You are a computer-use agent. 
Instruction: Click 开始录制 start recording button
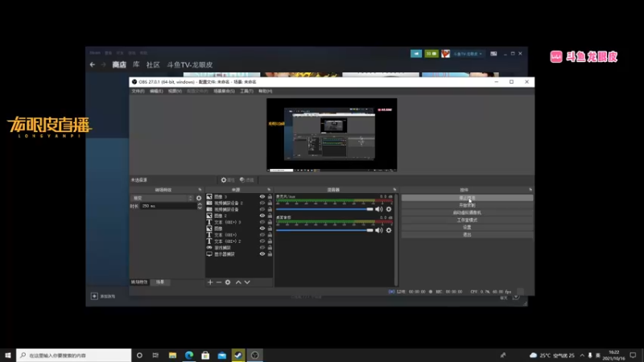(x=467, y=205)
